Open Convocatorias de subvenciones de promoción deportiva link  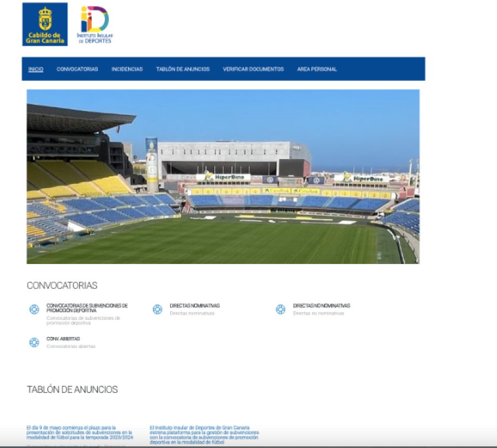click(87, 308)
